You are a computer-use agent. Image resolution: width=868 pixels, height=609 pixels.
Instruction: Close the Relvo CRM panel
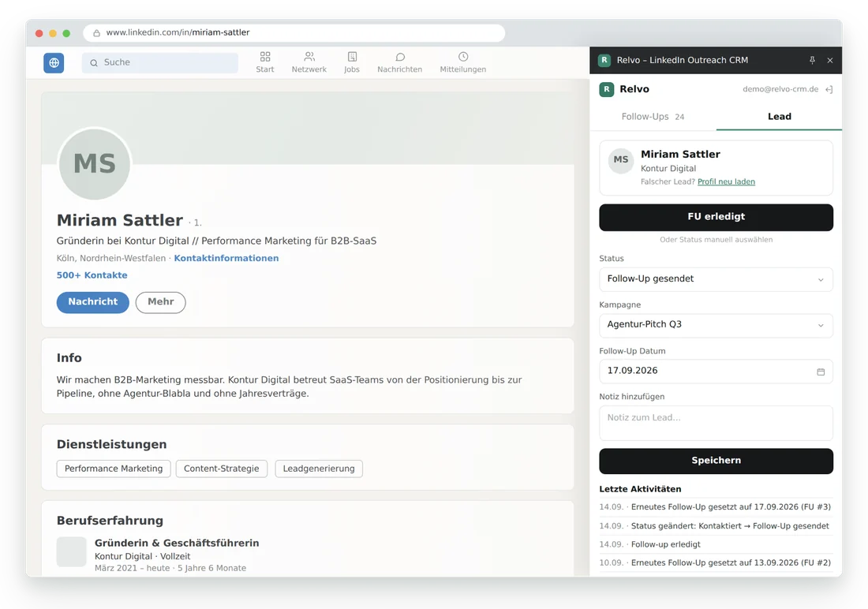click(x=830, y=60)
